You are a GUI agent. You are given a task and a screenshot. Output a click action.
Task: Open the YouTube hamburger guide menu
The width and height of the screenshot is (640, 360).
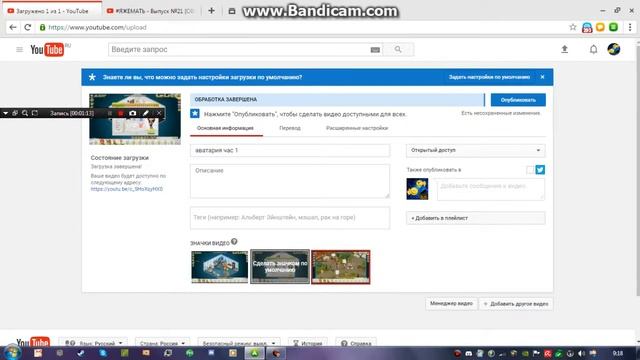[19, 49]
